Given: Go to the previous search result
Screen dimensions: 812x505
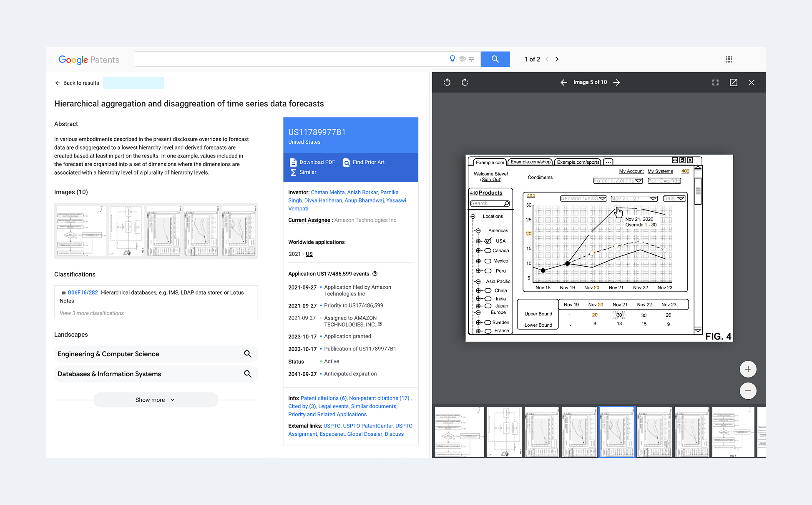Looking at the screenshot, I should coord(547,59).
